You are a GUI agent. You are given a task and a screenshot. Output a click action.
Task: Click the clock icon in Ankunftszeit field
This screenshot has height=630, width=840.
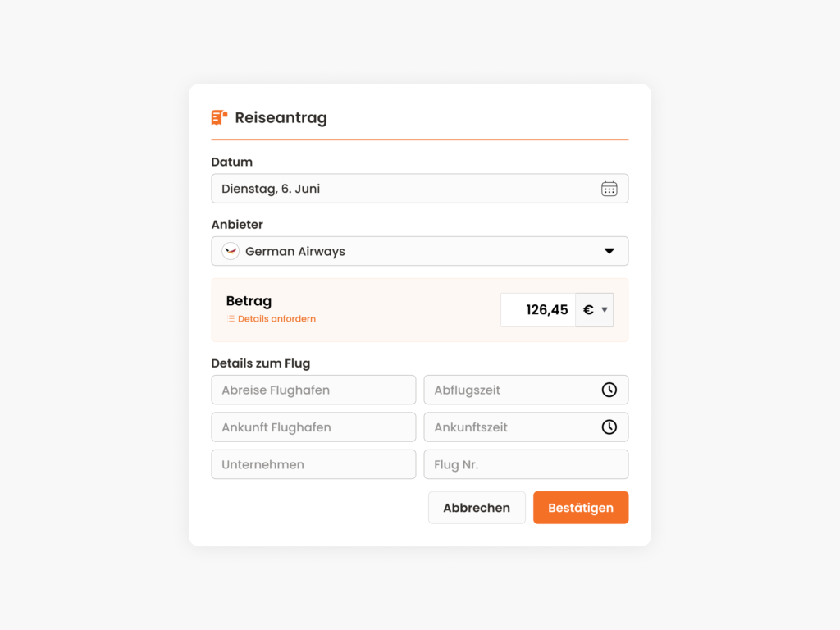pyautogui.click(x=609, y=427)
